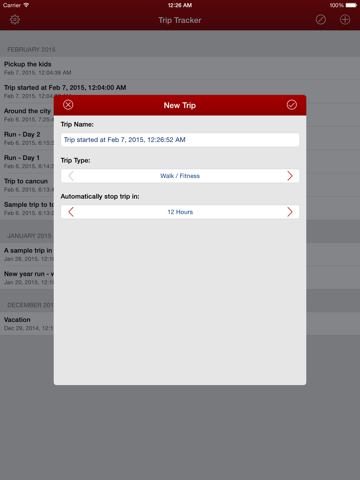Go to previous trip type with left chevron

(x=71, y=176)
